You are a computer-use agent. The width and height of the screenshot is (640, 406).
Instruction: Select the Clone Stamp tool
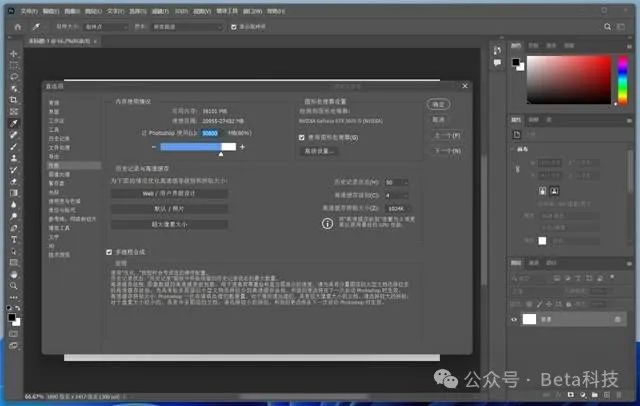tap(13, 158)
